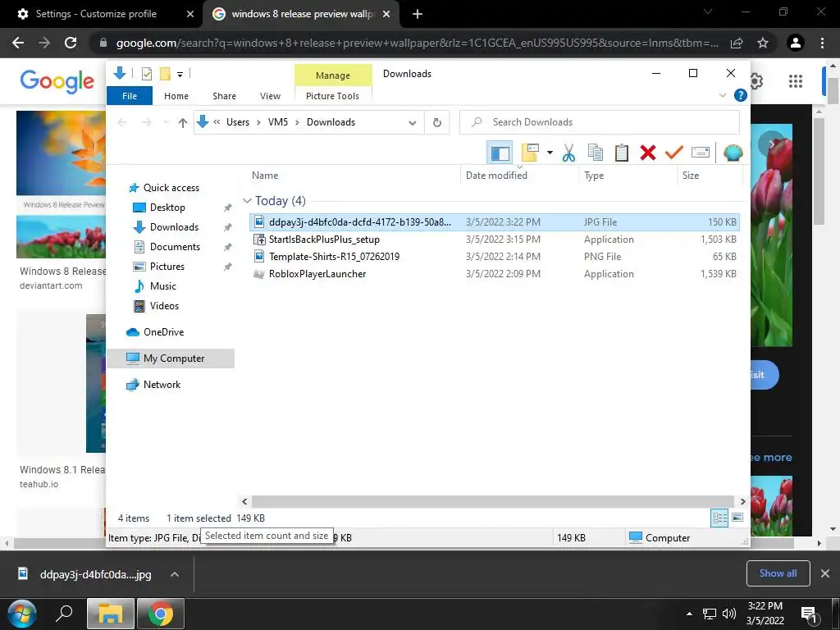Click the Manage contextual tab
Image resolution: width=840 pixels, height=630 pixels.
(333, 75)
